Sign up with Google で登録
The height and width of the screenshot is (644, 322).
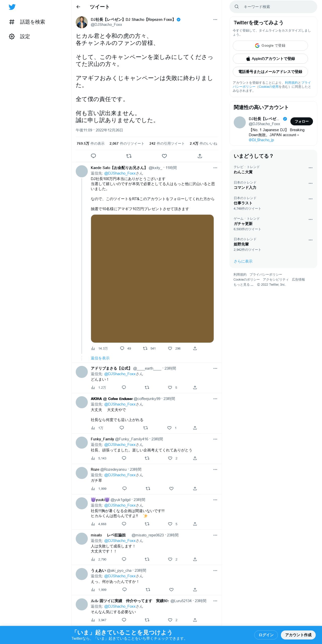point(270,46)
